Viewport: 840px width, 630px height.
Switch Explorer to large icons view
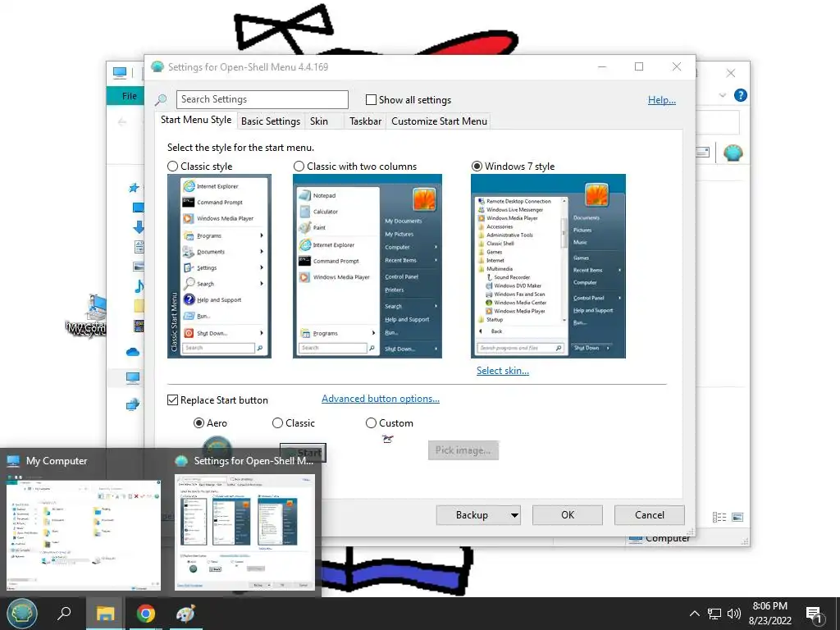click(x=737, y=517)
